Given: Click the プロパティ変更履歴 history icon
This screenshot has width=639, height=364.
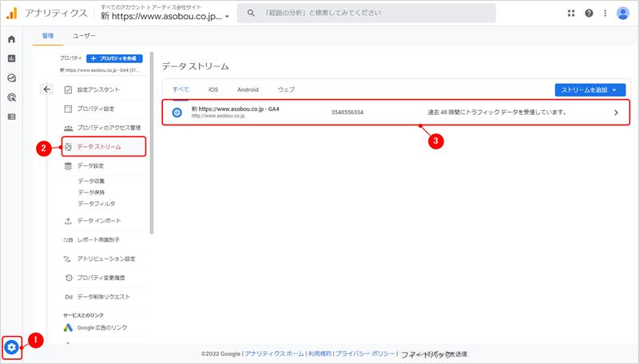Looking at the screenshot, I should [69, 278].
